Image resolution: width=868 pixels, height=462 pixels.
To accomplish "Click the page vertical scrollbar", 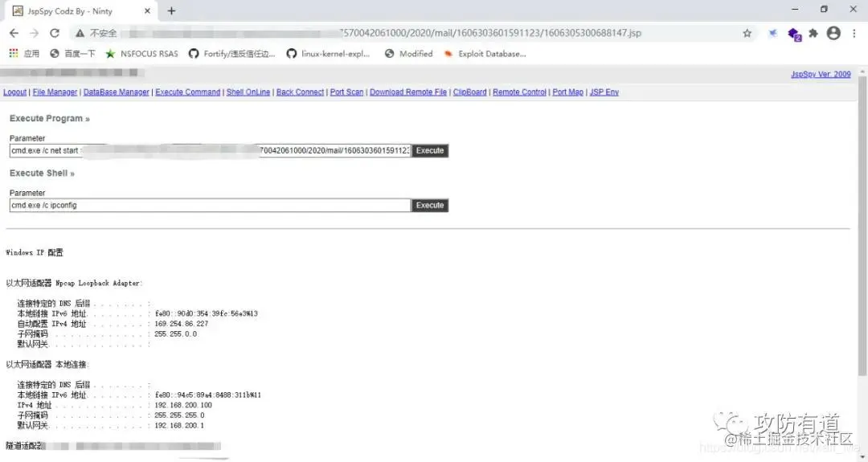I will pos(862,227).
